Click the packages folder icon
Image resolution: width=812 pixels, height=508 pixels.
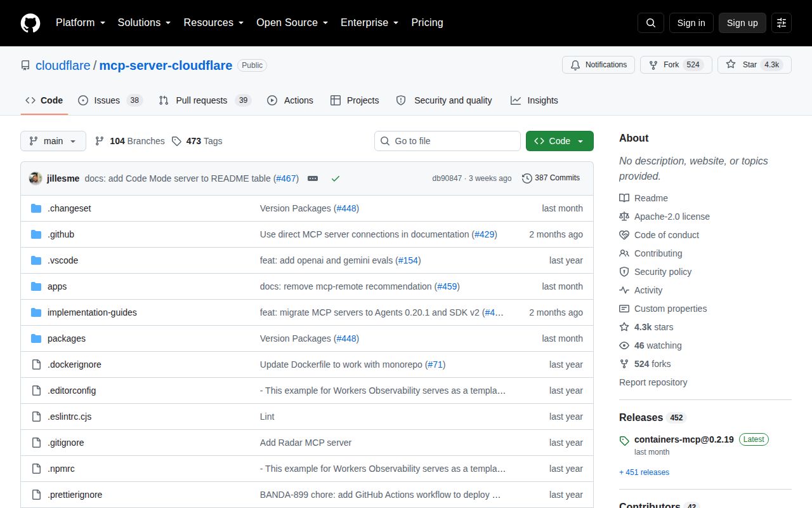point(36,338)
